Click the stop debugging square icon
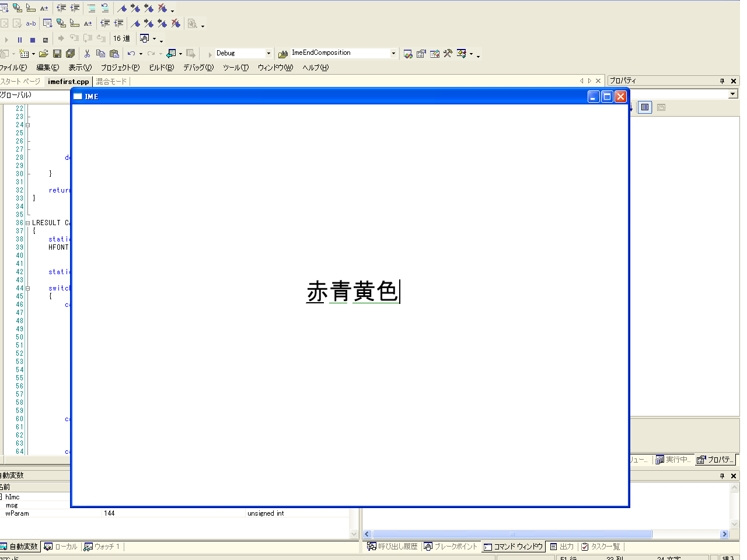747x560 pixels. (33, 40)
